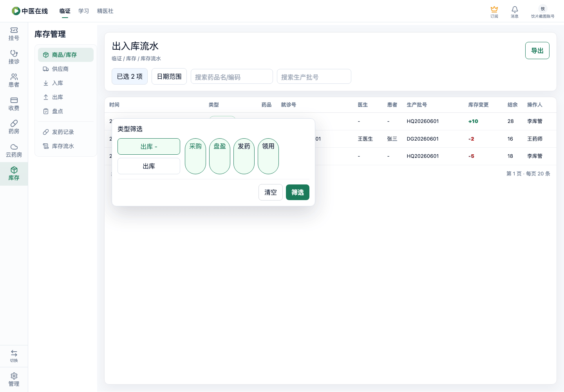Click 清空 to clear type filters

coord(271,192)
